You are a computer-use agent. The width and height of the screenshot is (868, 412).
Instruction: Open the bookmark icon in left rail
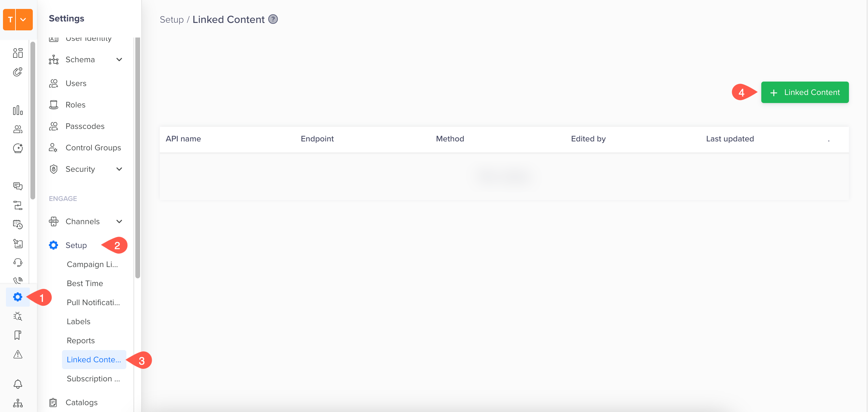[18, 335]
